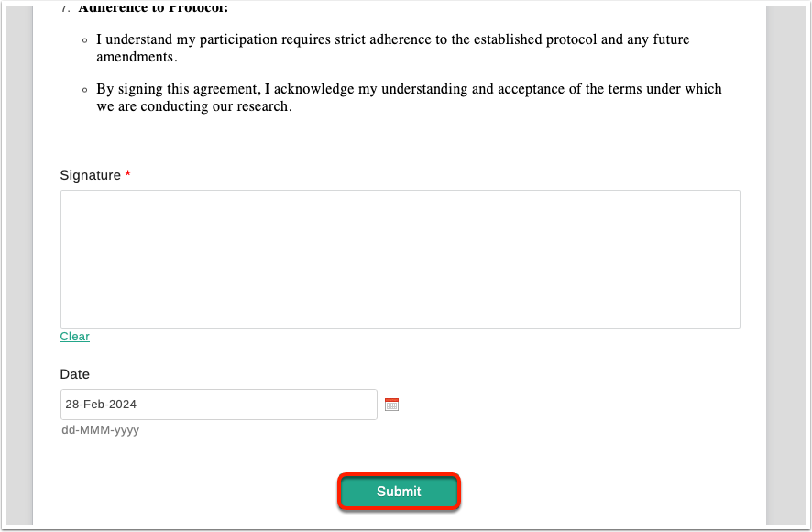Click the first hollow bullet marker
The width and height of the screenshot is (812, 532).
click(84, 40)
